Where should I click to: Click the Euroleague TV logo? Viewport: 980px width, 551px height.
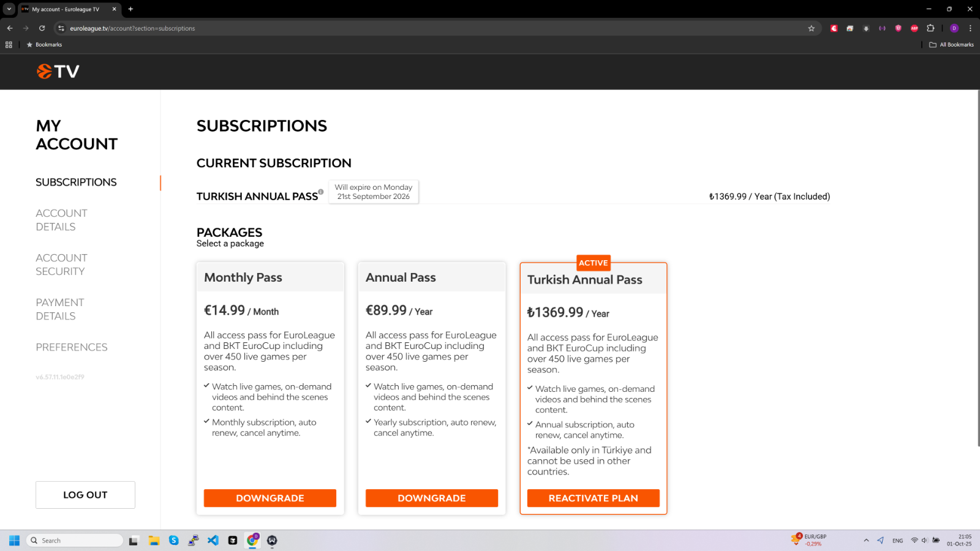click(x=58, y=72)
